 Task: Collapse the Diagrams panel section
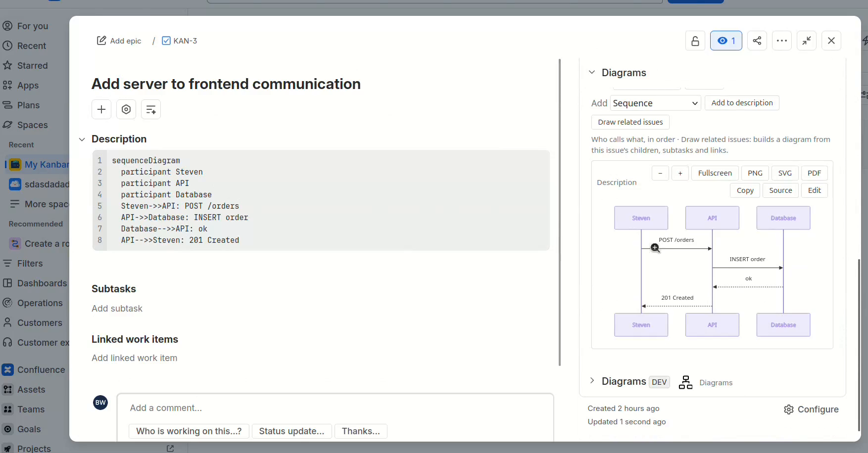[592, 72]
